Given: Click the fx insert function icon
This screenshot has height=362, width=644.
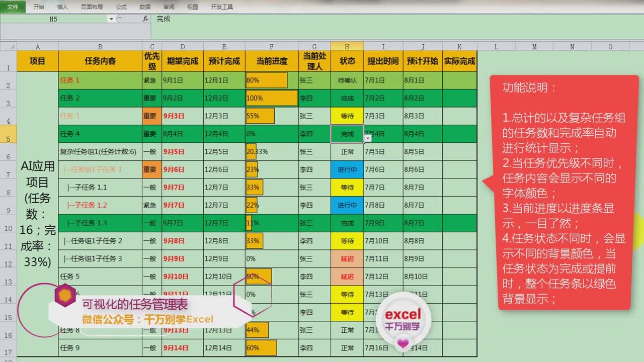Looking at the screenshot, I should [145, 19].
